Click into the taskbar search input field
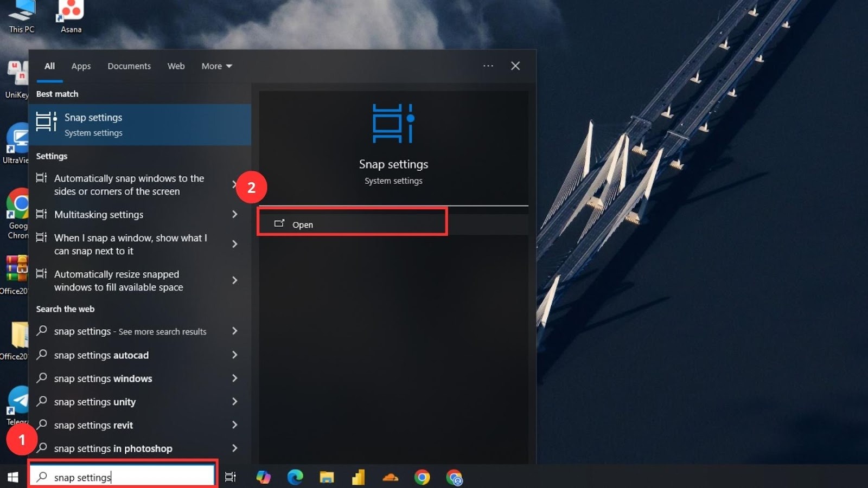Viewport: 868px width, 488px height. (x=123, y=477)
